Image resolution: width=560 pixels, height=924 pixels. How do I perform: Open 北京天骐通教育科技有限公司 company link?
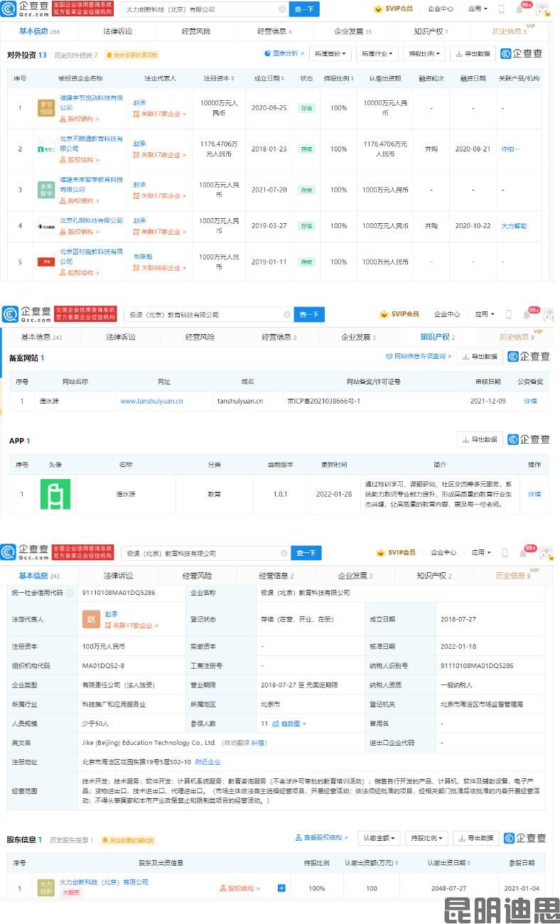tap(91, 144)
